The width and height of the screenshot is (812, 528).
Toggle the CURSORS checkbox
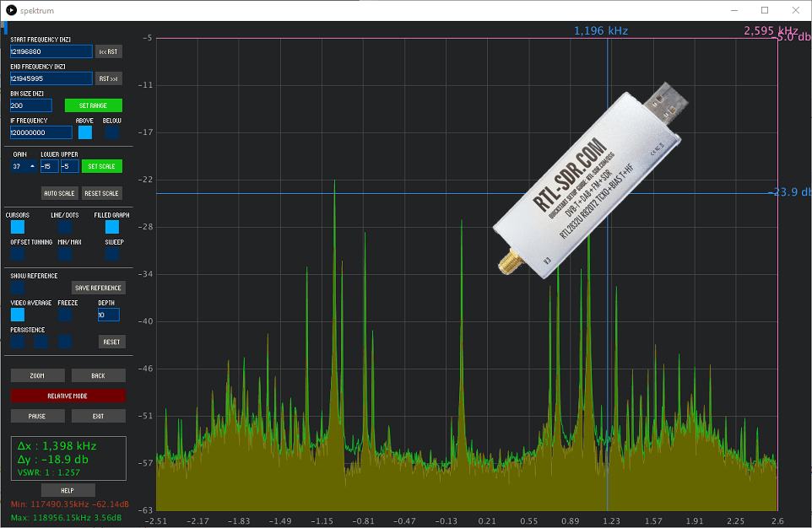tap(18, 227)
